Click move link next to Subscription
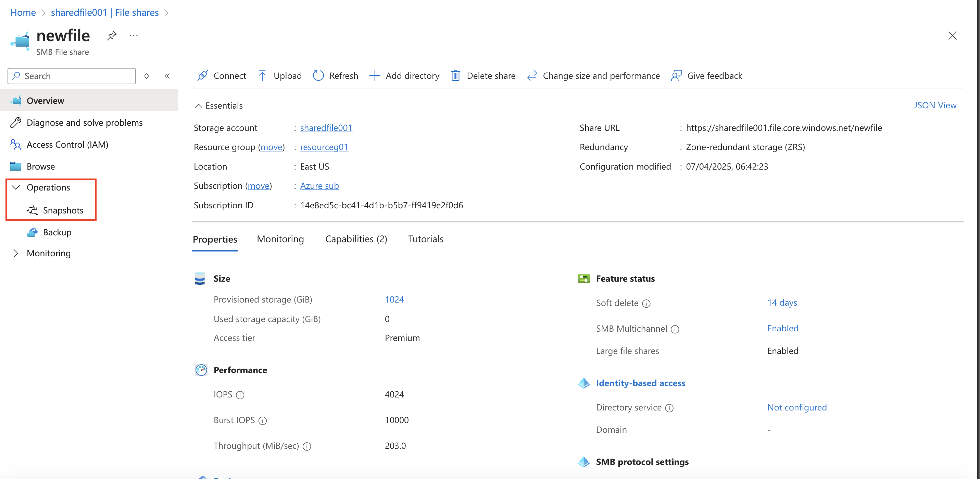 point(259,186)
